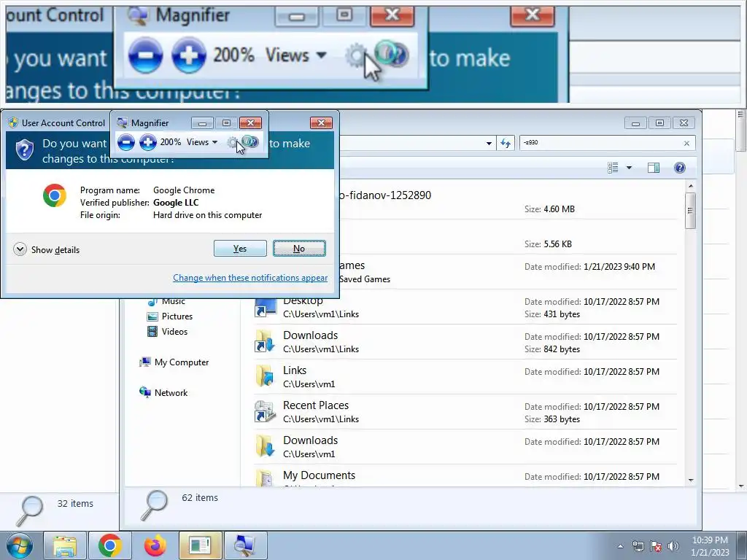
Task: Select Downloads folder in C:\Users\vm1
Action: pyautogui.click(x=465, y=447)
